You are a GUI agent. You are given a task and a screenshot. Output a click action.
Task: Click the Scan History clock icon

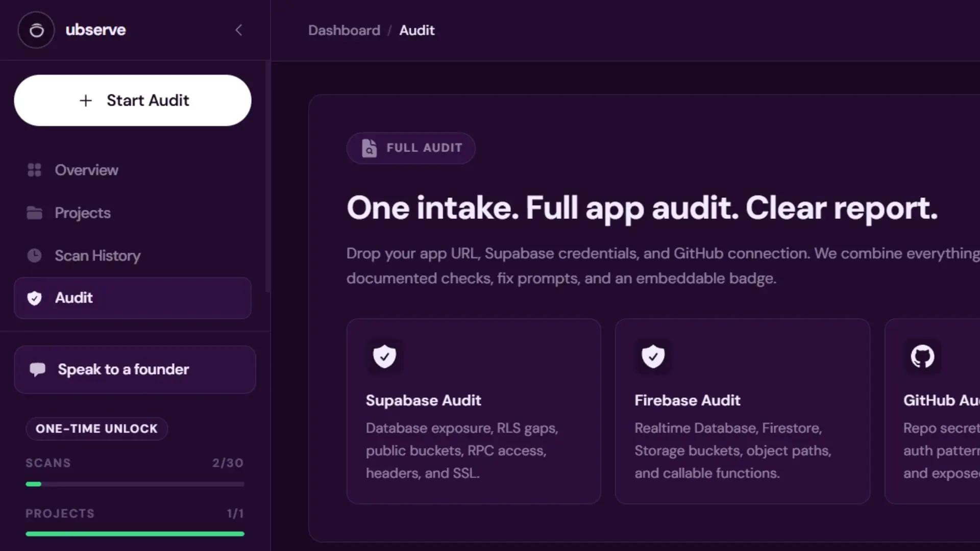[x=34, y=255]
